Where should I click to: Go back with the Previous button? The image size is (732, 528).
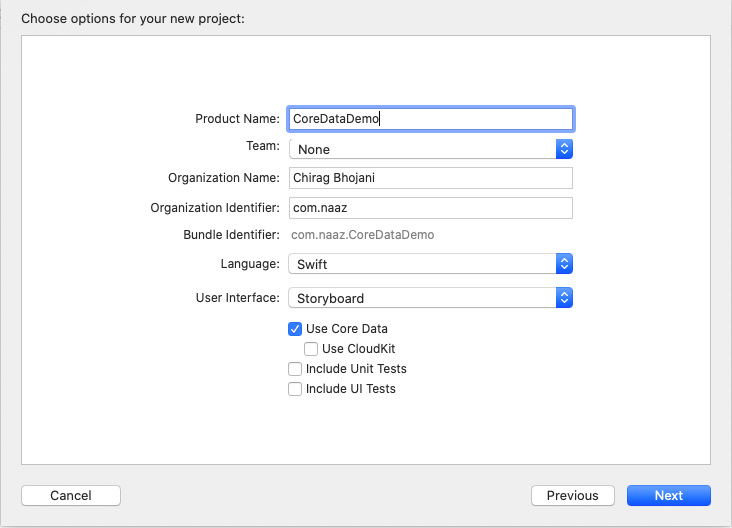(x=573, y=495)
